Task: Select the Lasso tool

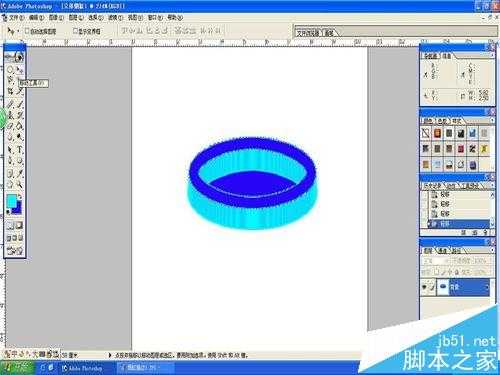Action: (10, 80)
